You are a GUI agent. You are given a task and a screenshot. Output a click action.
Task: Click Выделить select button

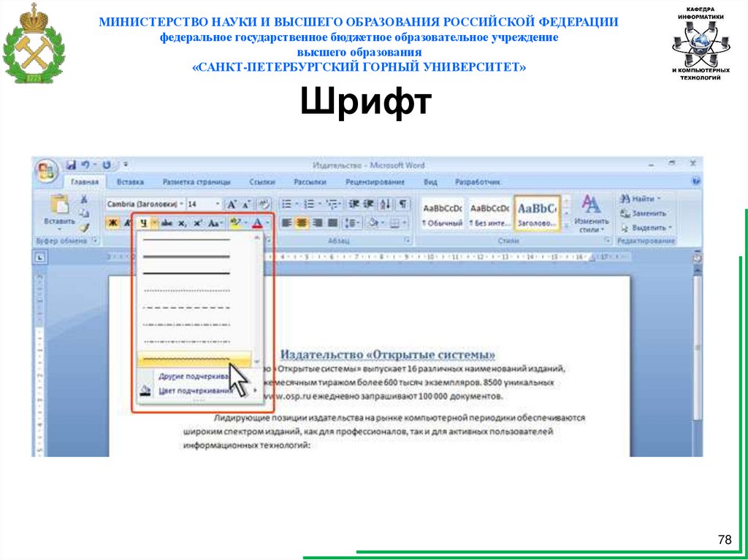point(646,228)
